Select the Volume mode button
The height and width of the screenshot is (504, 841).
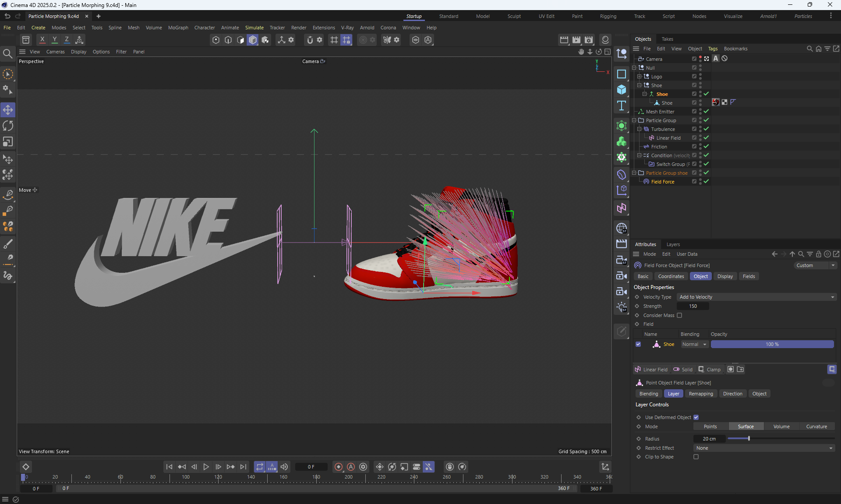(x=781, y=426)
